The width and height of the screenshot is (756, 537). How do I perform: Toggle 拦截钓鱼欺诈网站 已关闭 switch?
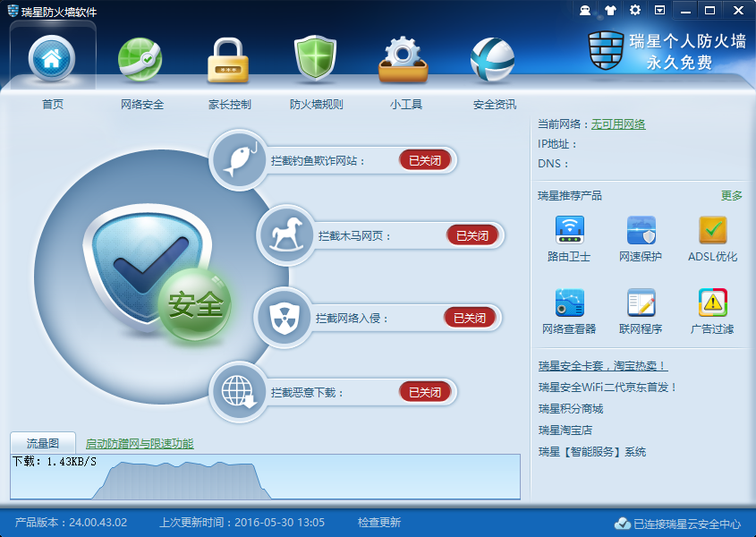tap(425, 160)
